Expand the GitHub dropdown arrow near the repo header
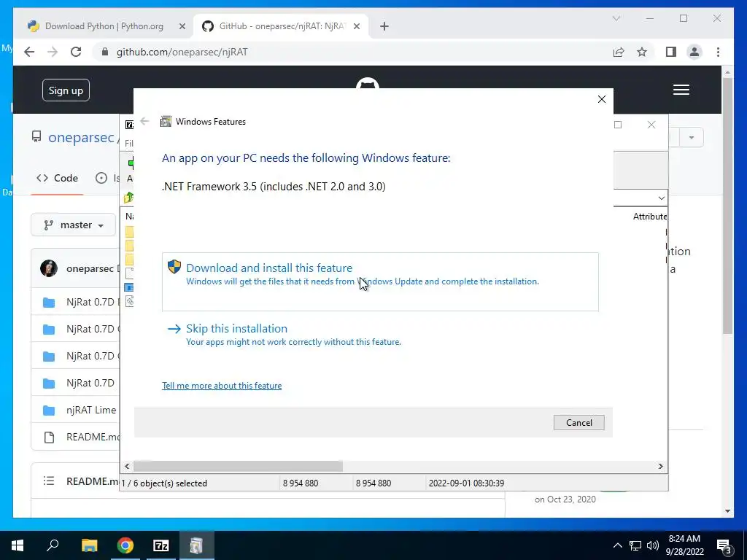 pos(692,138)
